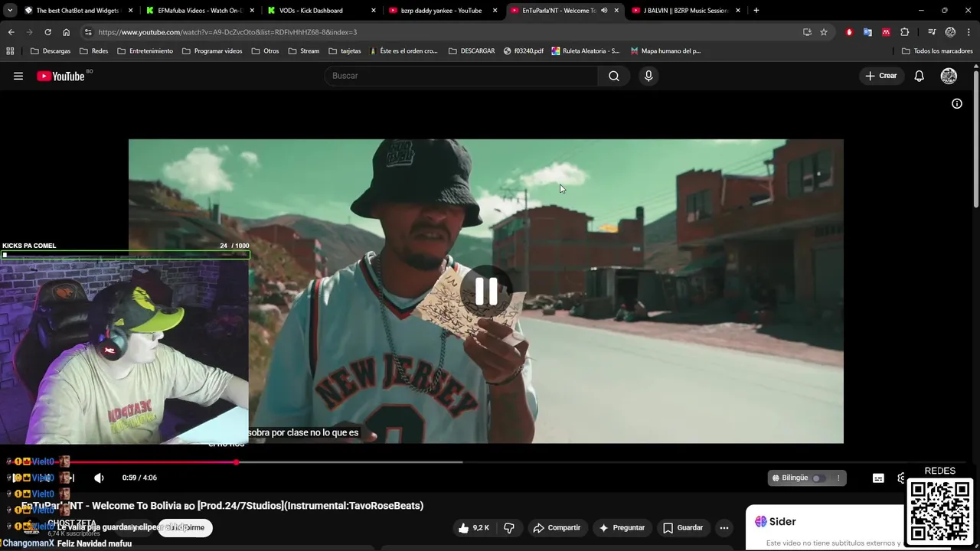Image resolution: width=980 pixels, height=551 pixels.
Task: Open the Descargas bookmark folder
Action: pos(51,51)
